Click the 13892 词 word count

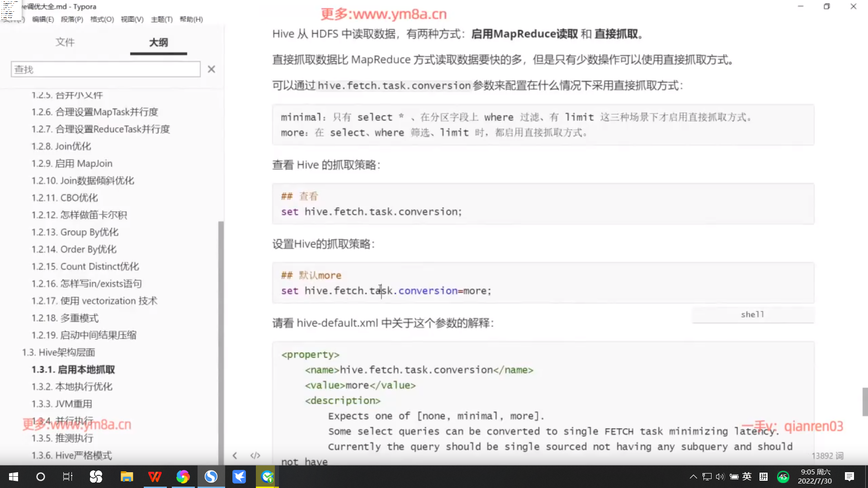[x=827, y=456]
